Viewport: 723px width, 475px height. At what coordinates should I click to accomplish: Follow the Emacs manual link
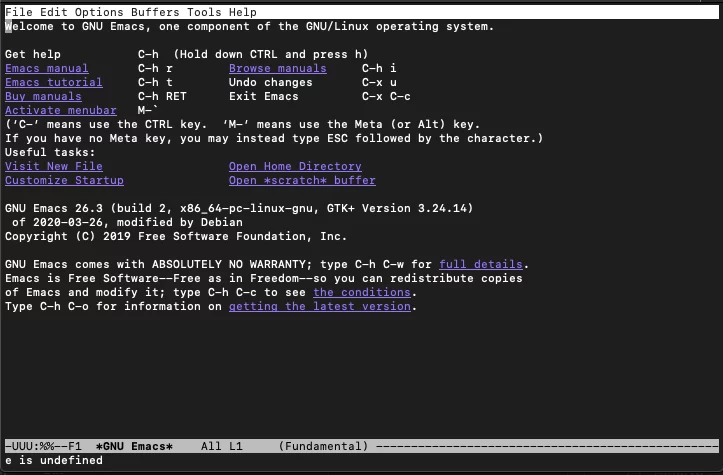click(x=47, y=68)
